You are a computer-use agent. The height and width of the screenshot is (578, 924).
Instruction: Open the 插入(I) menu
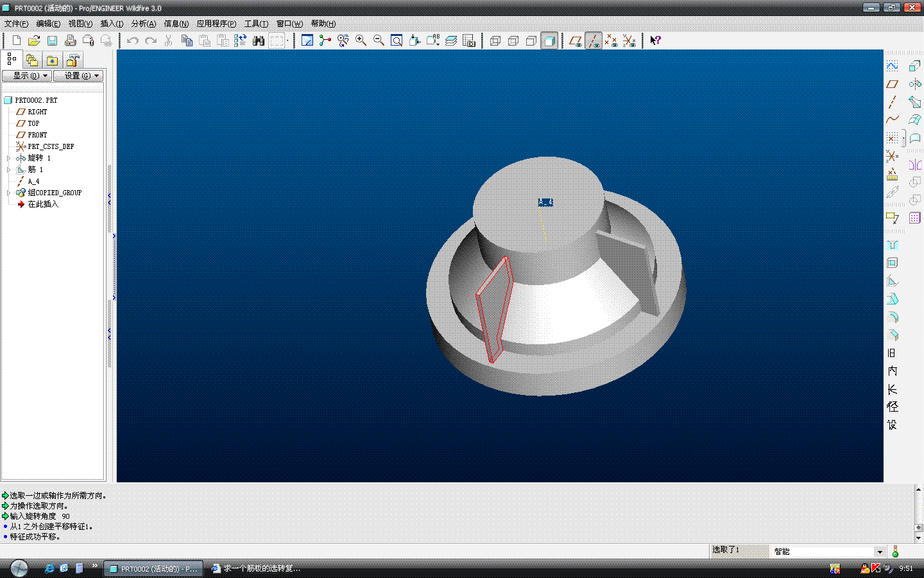(x=112, y=24)
